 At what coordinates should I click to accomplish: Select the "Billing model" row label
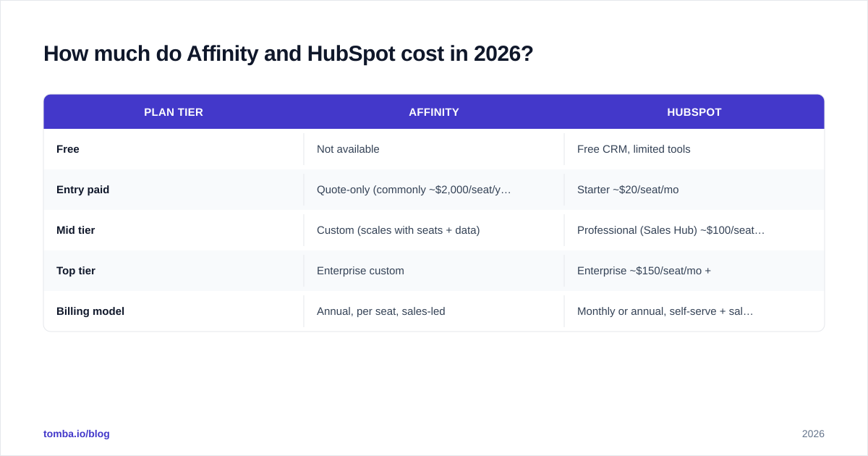(90, 311)
